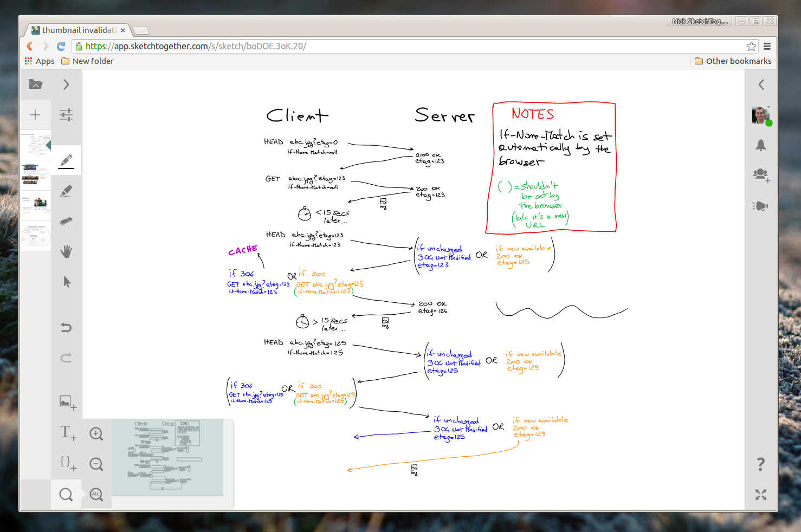Viewport: 801px width, 532px height.
Task: Open notifications bell
Action: click(761, 145)
